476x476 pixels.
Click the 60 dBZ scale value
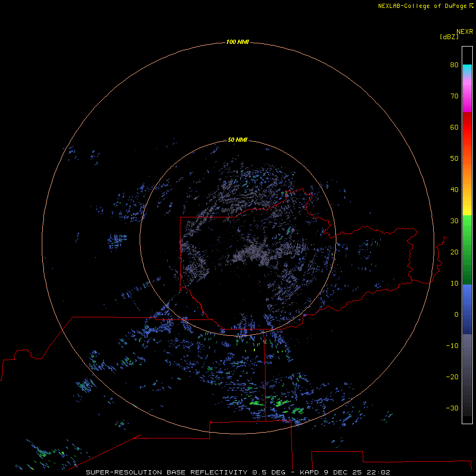pyautogui.click(x=454, y=127)
